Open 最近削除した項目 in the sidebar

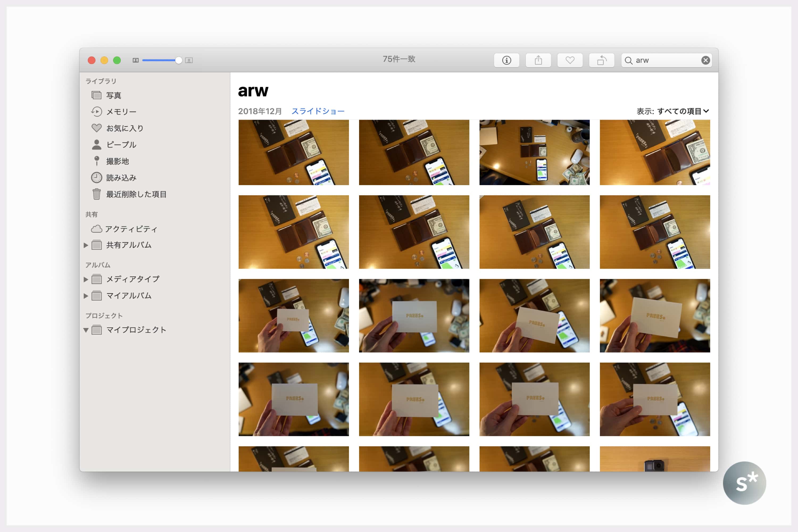coord(136,194)
